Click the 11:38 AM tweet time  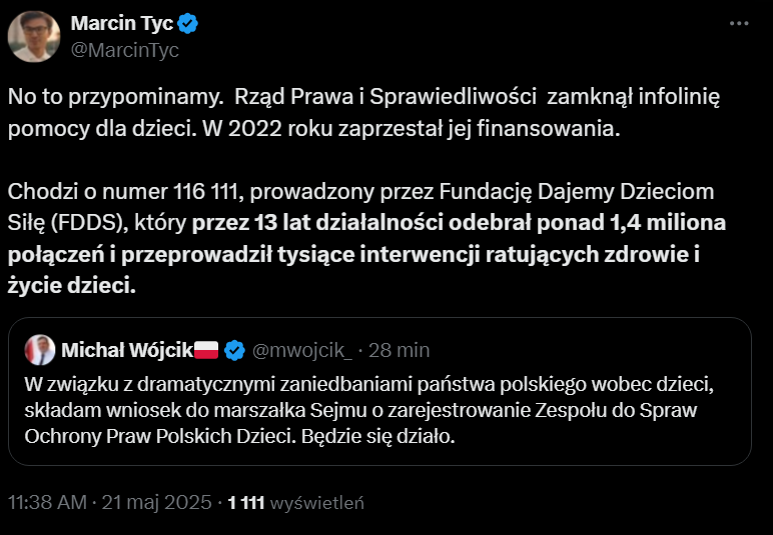pyautogui.click(x=47, y=502)
